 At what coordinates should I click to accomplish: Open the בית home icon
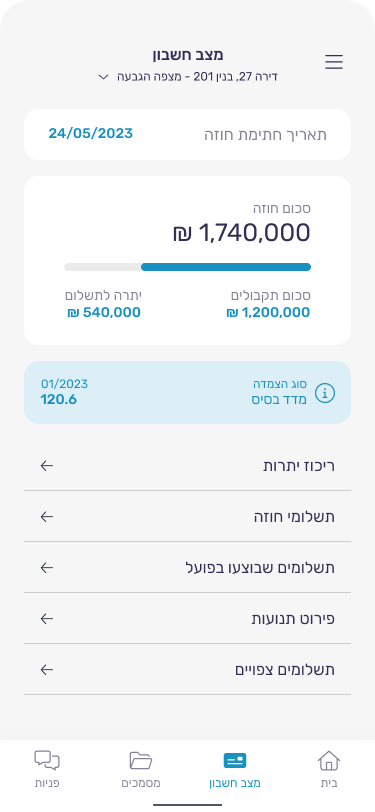(329, 761)
